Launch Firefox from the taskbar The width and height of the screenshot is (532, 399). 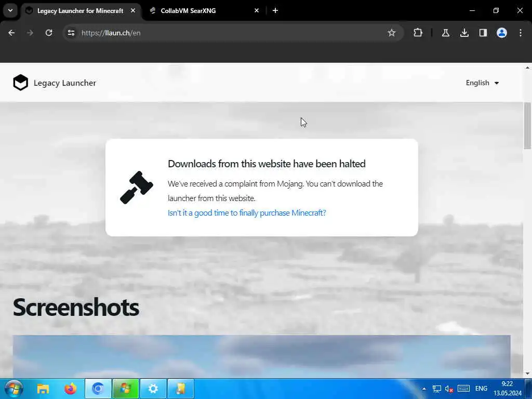click(x=71, y=389)
